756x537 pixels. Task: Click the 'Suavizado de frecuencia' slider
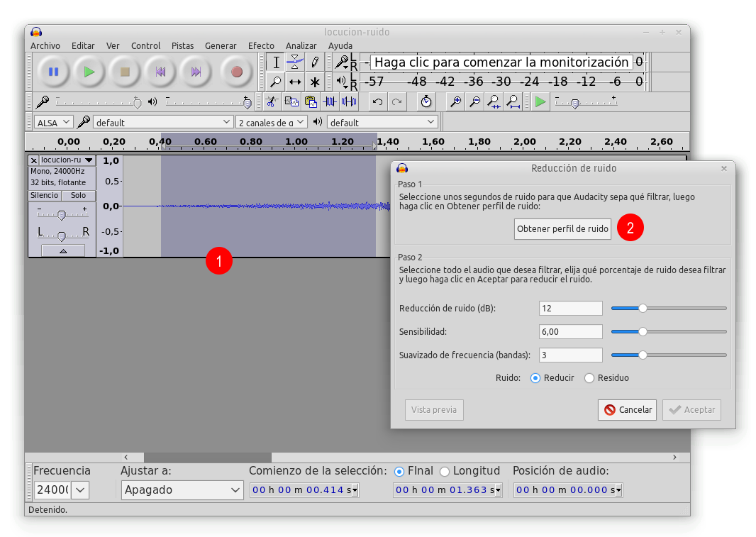pos(669,355)
